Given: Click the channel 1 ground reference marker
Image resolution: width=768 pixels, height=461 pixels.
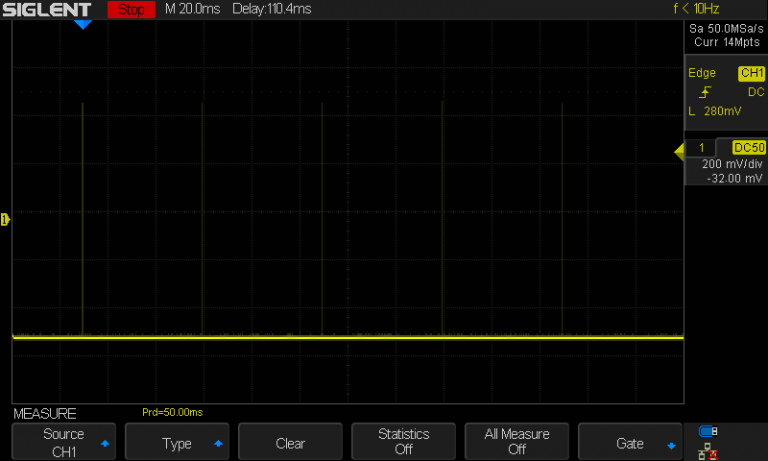Looking at the screenshot, I should (x=5, y=219).
